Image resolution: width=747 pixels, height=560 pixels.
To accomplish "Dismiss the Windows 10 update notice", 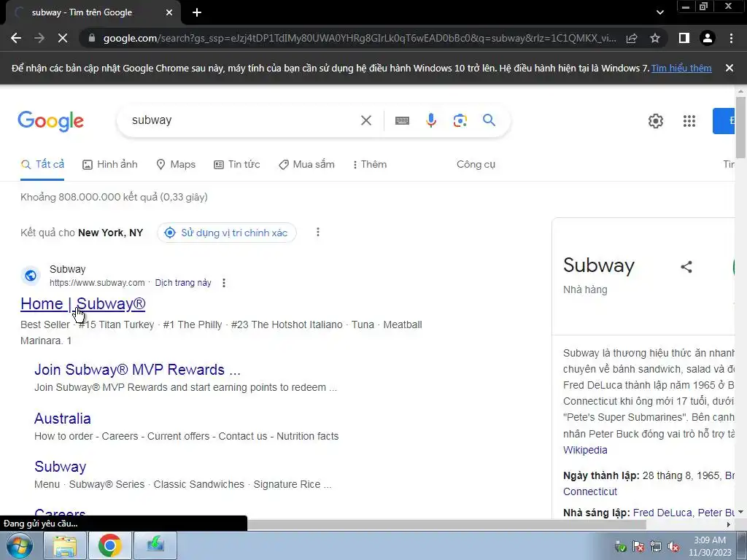I will pos(729,68).
